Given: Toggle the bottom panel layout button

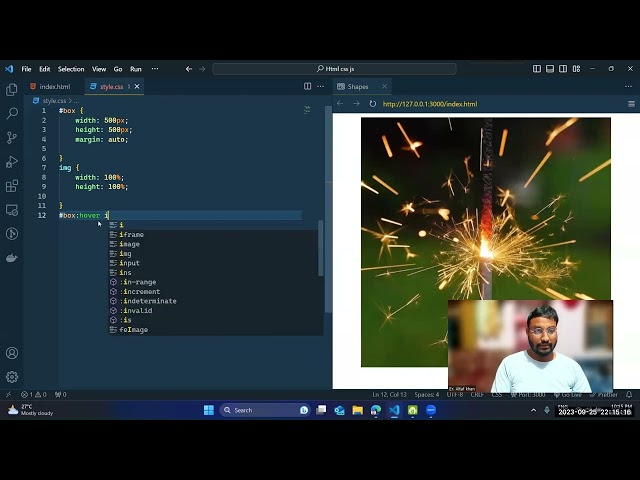Looking at the screenshot, I should (x=549, y=69).
